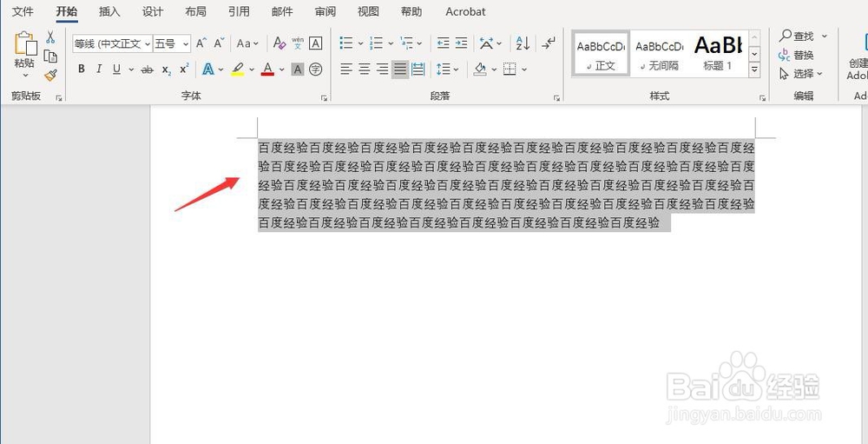Toggle bold formatting

[82, 70]
